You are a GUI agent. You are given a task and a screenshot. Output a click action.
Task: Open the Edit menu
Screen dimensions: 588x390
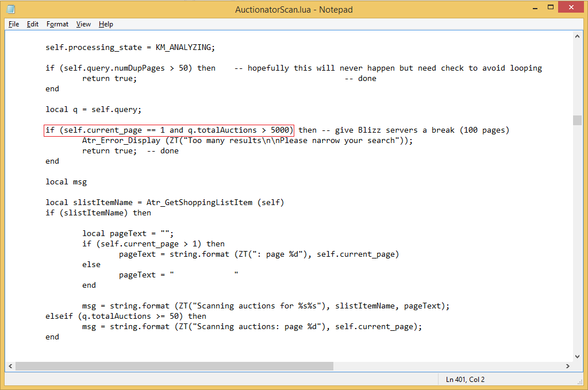pyautogui.click(x=33, y=24)
